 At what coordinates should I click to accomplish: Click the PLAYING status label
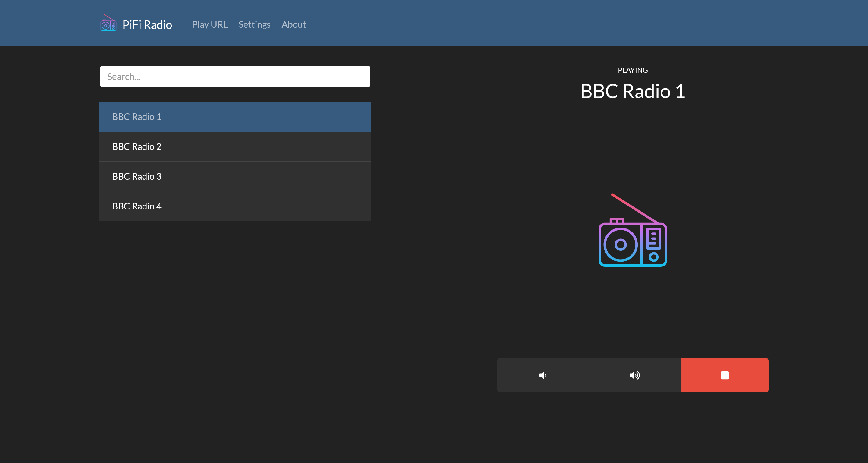[x=633, y=70]
